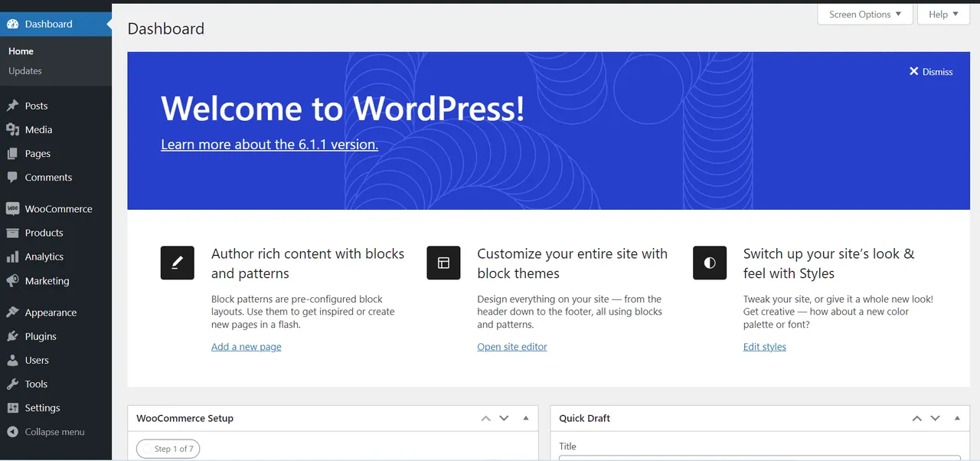This screenshot has height=461, width=980.
Task: Dismiss the Welcome to WordPress banner
Action: pos(931,71)
